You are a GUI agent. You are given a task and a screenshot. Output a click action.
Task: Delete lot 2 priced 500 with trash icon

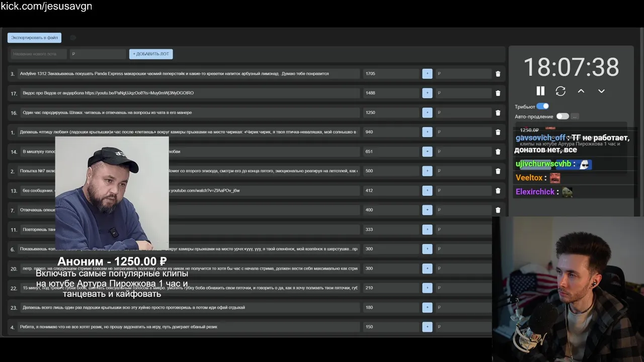coord(498,171)
